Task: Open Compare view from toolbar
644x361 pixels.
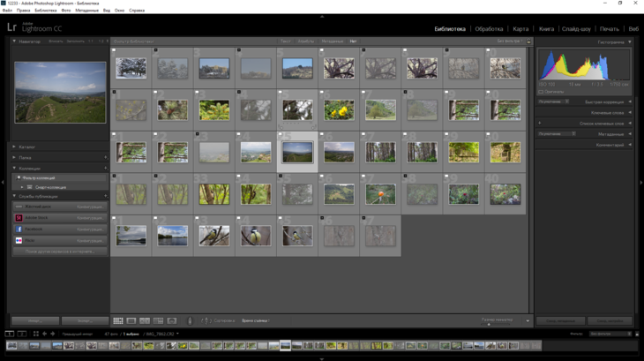Action: (145, 320)
